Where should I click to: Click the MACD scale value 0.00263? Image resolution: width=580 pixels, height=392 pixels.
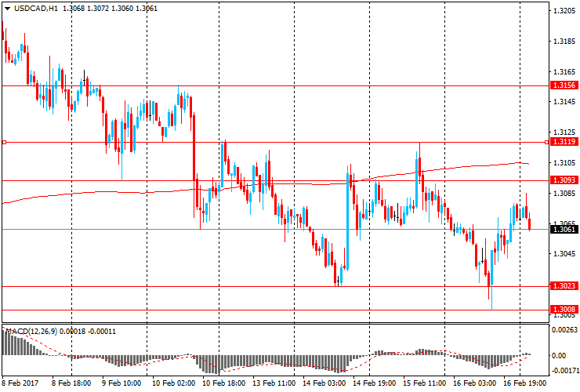[565, 330]
